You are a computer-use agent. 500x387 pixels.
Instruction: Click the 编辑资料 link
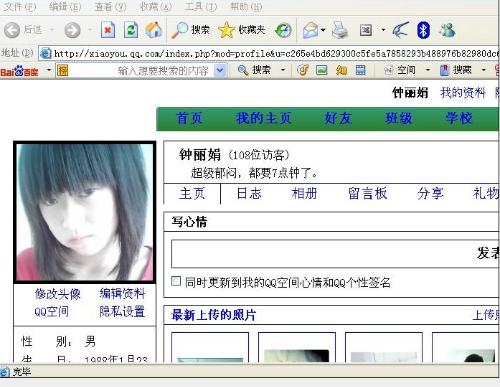[x=122, y=293]
